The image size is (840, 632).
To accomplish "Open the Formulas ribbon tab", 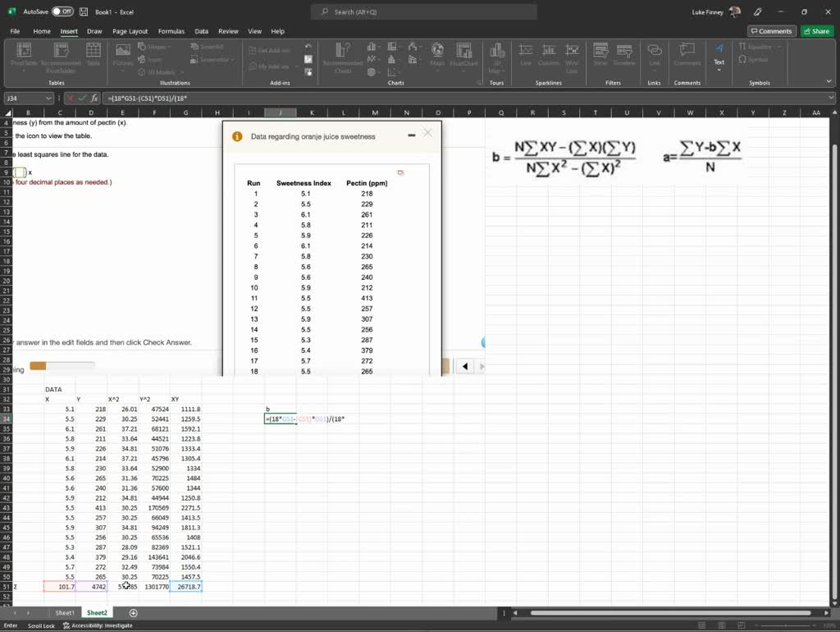I will point(171,31).
